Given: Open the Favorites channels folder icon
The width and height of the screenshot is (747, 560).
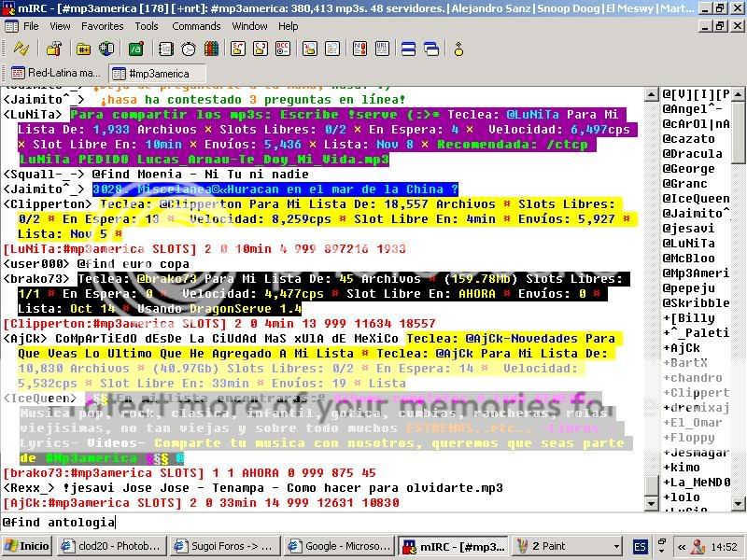Looking at the screenshot, I should pos(83,49).
